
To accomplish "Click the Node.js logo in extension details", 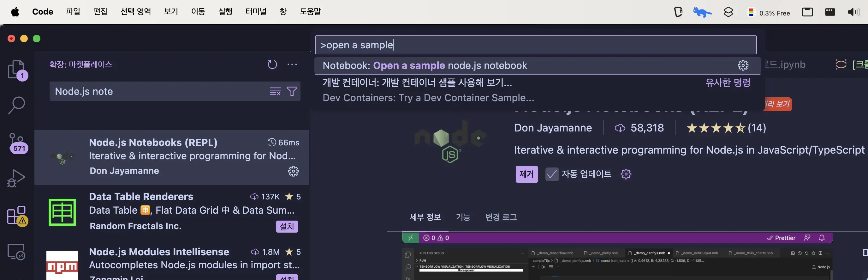I will pyautogui.click(x=450, y=142).
